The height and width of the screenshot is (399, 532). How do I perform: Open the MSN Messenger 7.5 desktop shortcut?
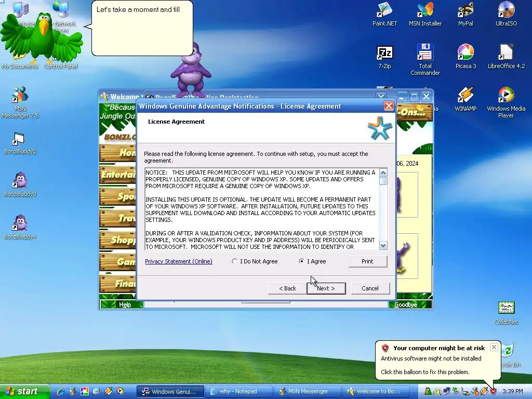click(x=20, y=102)
